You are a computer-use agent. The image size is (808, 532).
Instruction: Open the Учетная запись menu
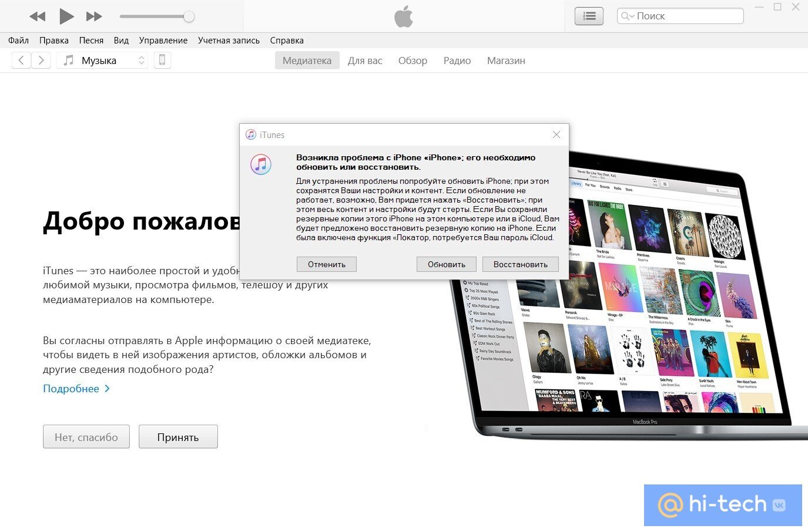tap(229, 41)
